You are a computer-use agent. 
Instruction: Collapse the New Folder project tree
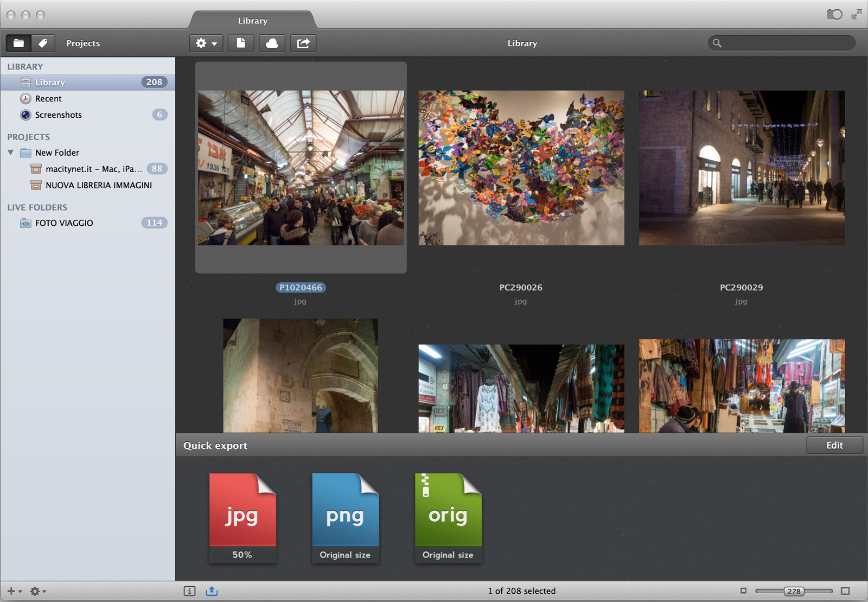coord(11,153)
